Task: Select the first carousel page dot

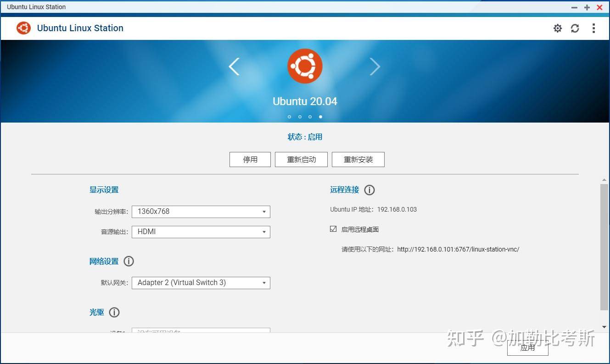Action: click(x=289, y=117)
